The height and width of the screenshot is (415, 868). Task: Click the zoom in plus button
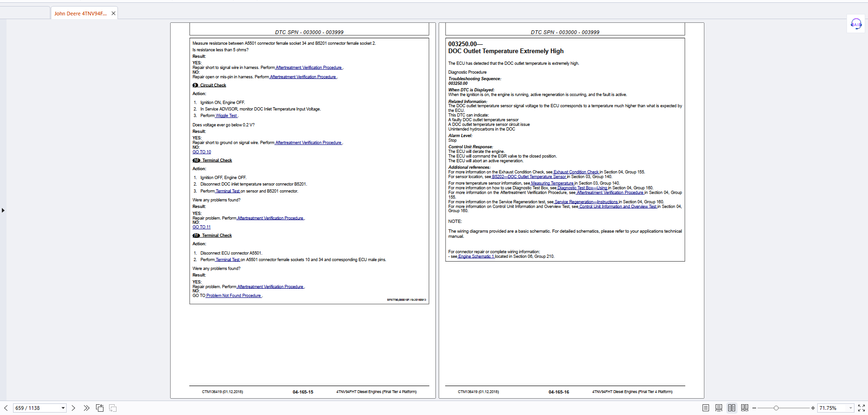click(813, 408)
